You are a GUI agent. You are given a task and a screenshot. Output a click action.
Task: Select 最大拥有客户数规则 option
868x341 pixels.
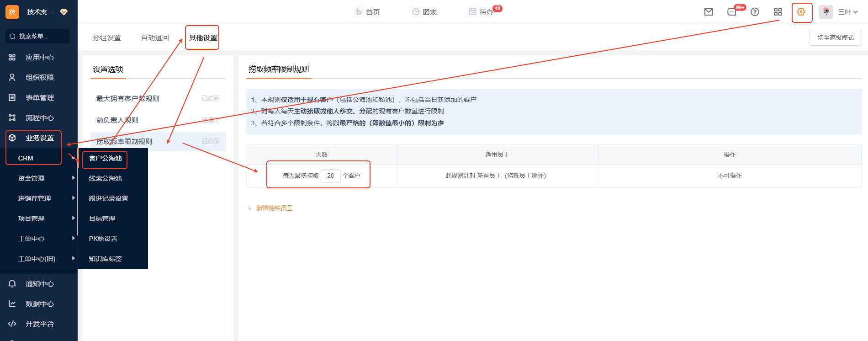click(158, 98)
